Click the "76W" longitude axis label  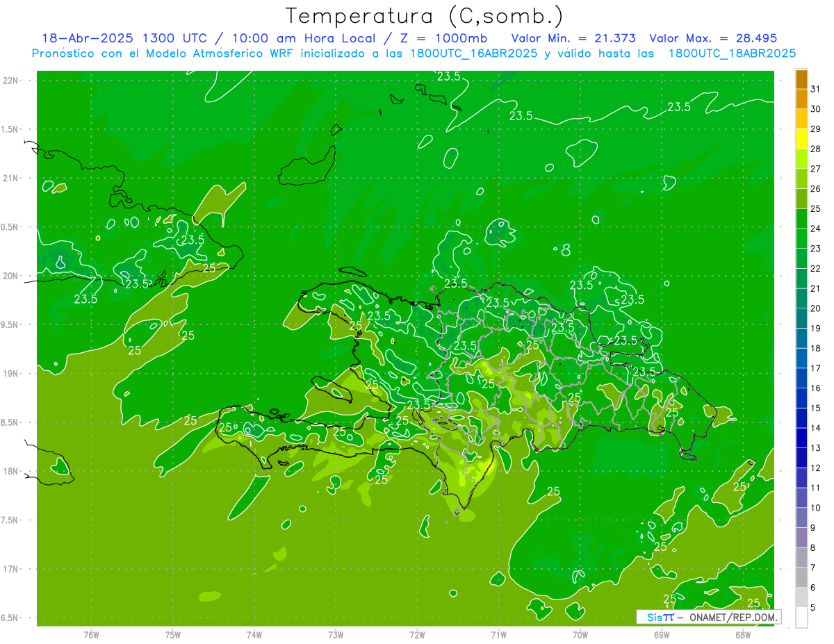tap(91, 634)
